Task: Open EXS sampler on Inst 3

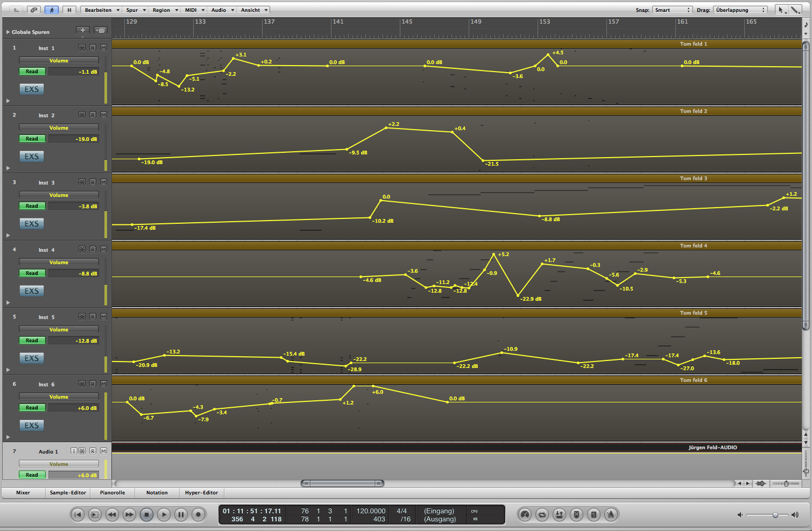Action: pyautogui.click(x=32, y=224)
